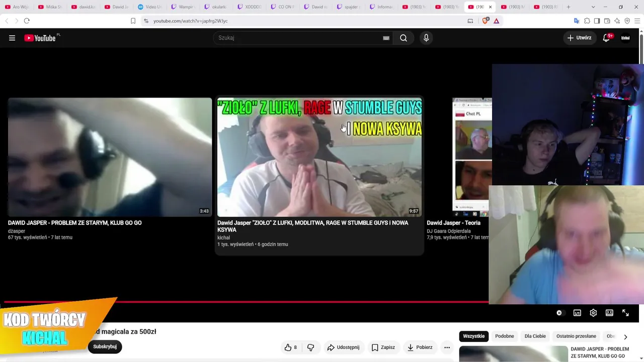Image resolution: width=644 pixels, height=362 pixels.
Task: Open the Google Translate toolbar icon
Action: pos(577,21)
